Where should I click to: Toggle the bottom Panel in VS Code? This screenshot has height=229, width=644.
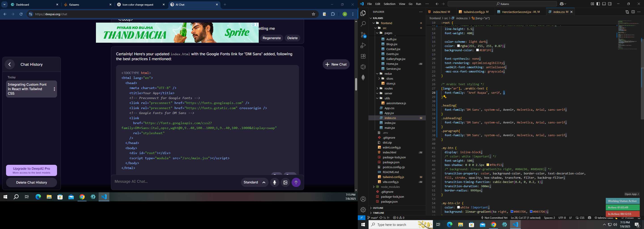tap(604, 4)
